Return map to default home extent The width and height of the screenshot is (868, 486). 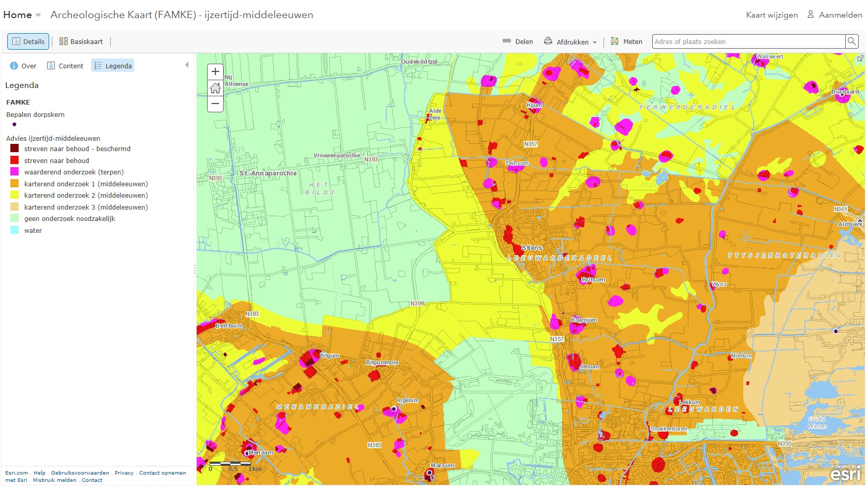point(215,88)
